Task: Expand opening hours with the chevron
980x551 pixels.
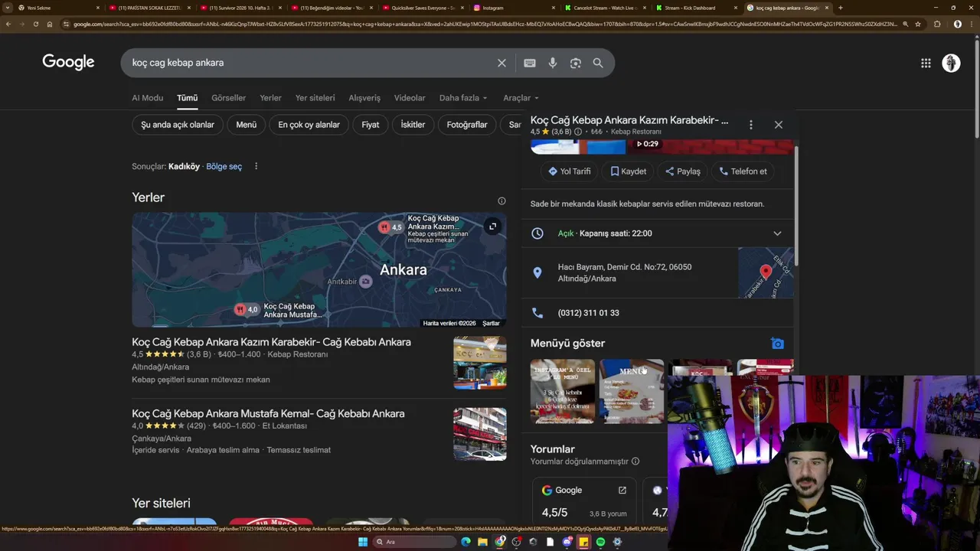Action: pyautogui.click(x=777, y=233)
